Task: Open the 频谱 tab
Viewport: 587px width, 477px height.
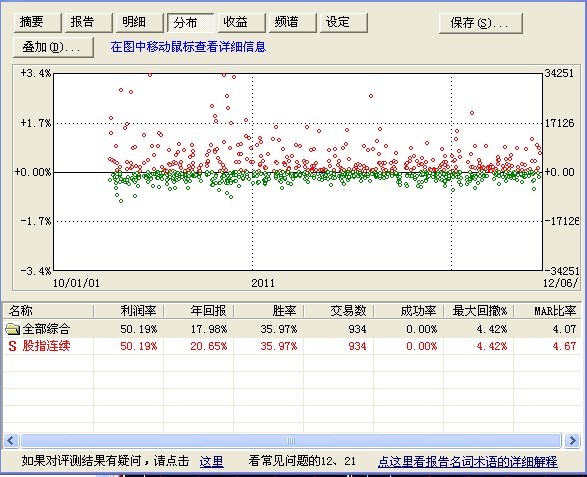Action: (x=292, y=22)
